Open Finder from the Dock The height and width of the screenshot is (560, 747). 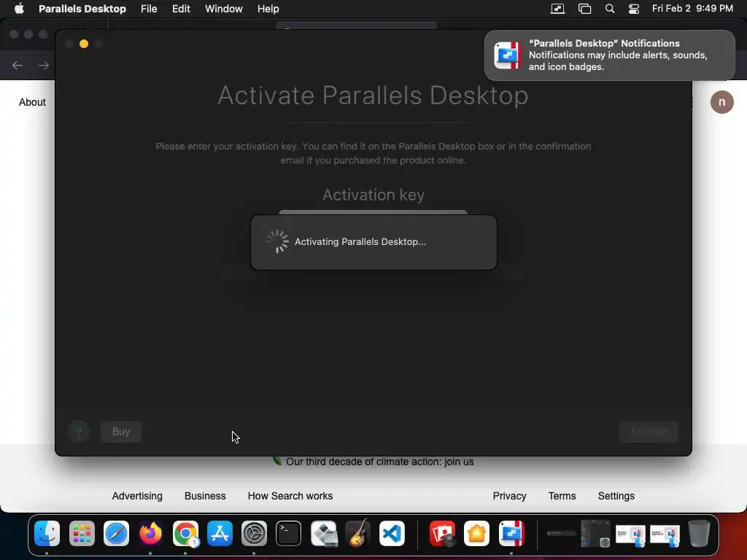click(x=47, y=533)
